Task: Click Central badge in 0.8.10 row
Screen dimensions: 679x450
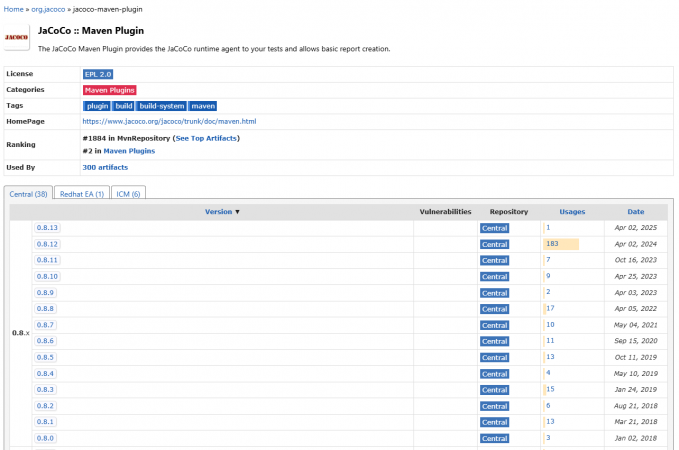Action: coord(495,277)
